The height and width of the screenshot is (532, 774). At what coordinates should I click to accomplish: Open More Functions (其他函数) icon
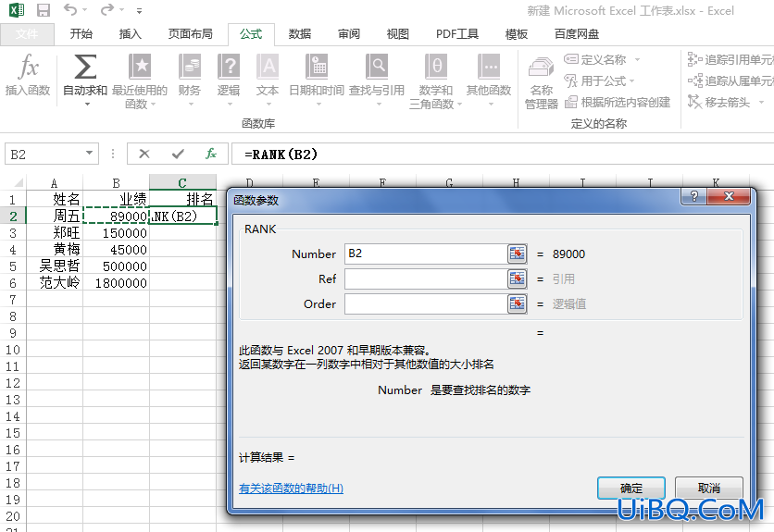click(x=489, y=67)
